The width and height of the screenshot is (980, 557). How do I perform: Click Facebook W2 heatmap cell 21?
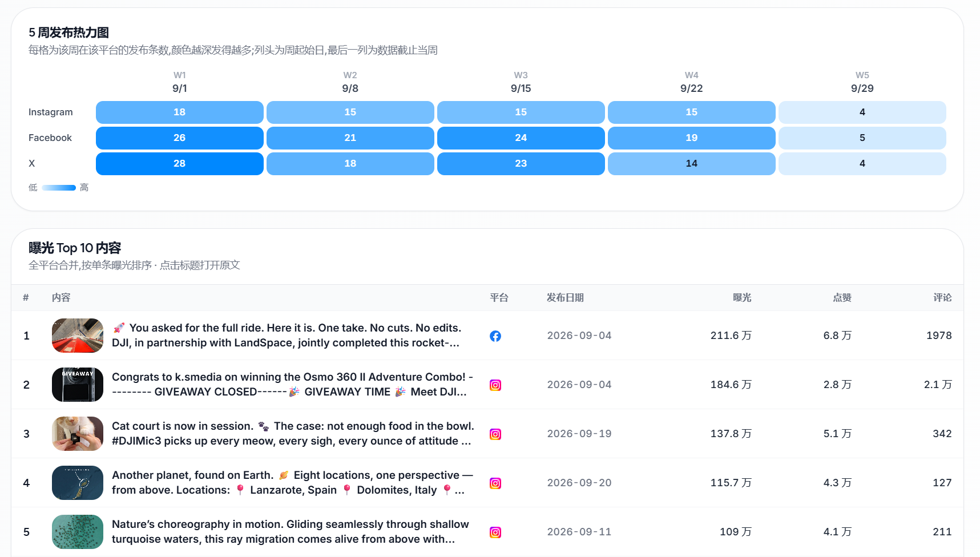350,138
